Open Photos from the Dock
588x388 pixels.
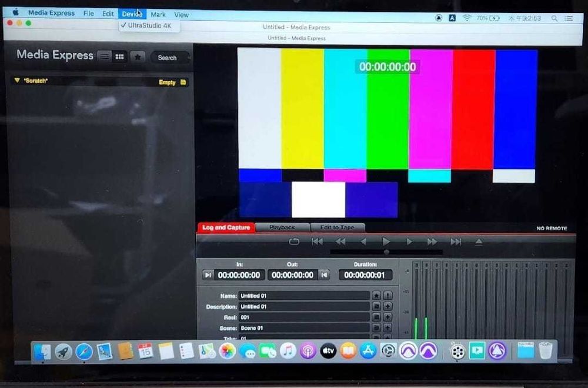(x=227, y=352)
